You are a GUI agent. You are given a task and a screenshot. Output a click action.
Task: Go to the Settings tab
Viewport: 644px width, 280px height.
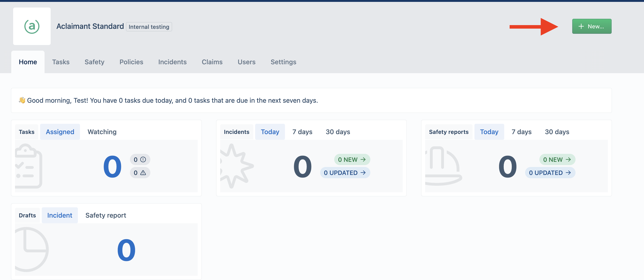(x=283, y=62)
